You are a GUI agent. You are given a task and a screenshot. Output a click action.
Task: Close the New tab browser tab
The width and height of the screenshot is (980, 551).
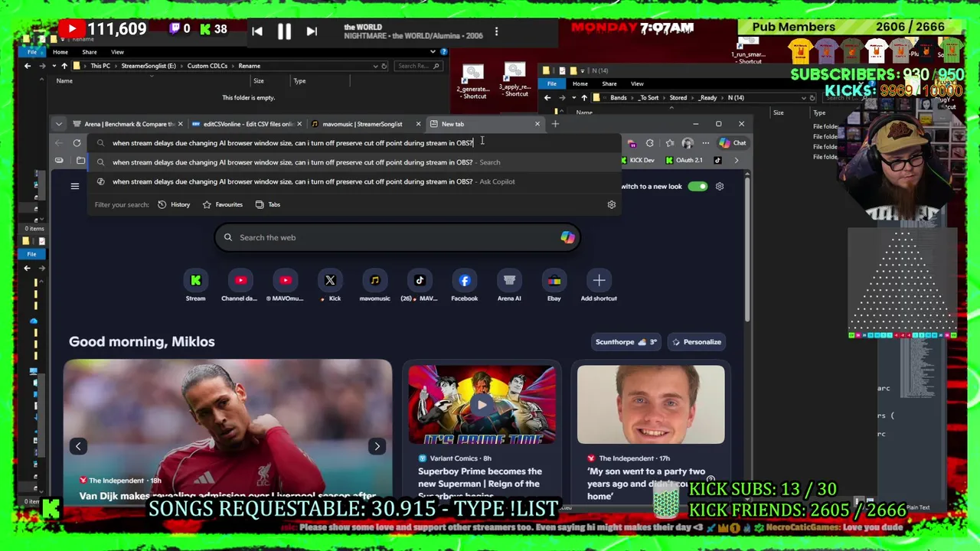[x=537, y=124]
